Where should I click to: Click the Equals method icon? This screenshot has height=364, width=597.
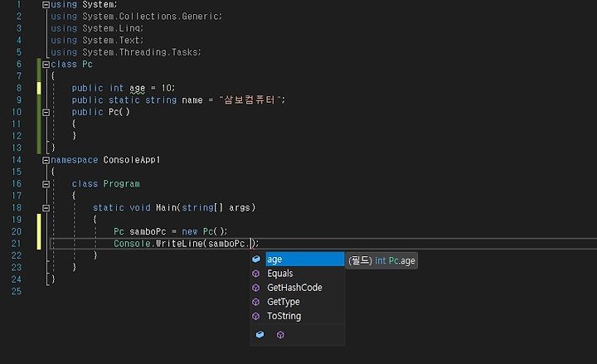click(256, 274)
